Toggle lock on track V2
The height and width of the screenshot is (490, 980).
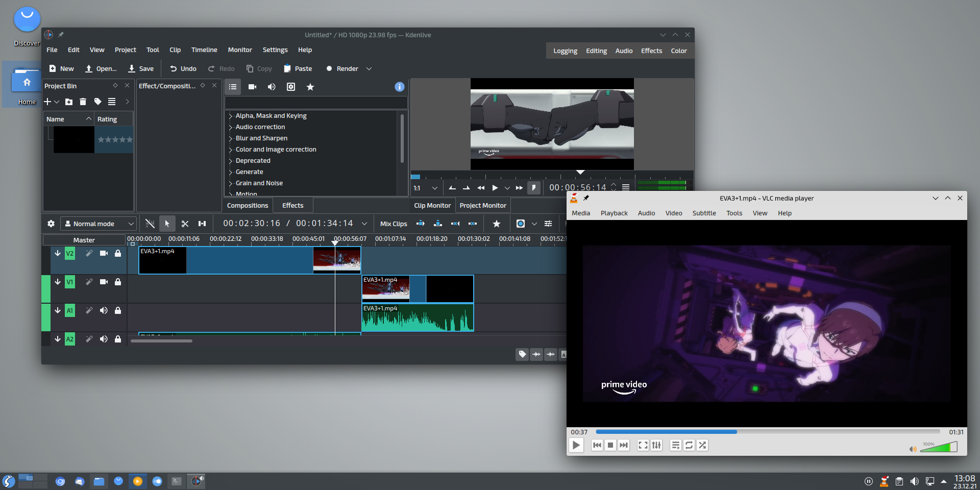coord(118,253)
